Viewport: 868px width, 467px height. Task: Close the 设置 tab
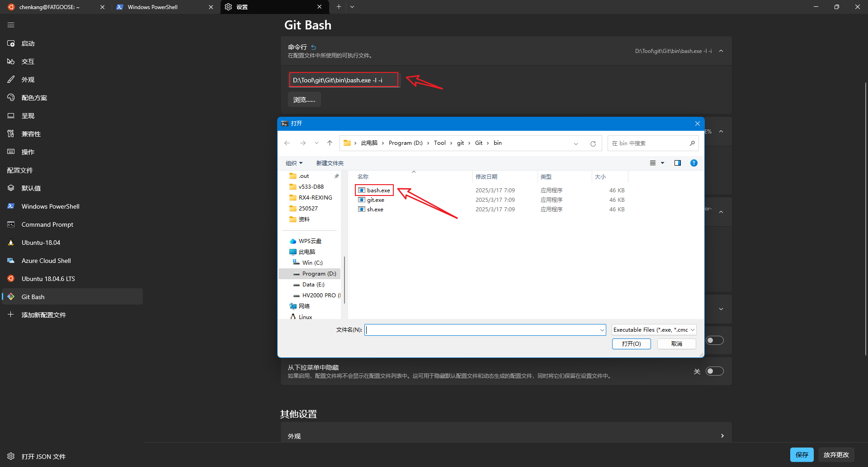tap(320, 7)
